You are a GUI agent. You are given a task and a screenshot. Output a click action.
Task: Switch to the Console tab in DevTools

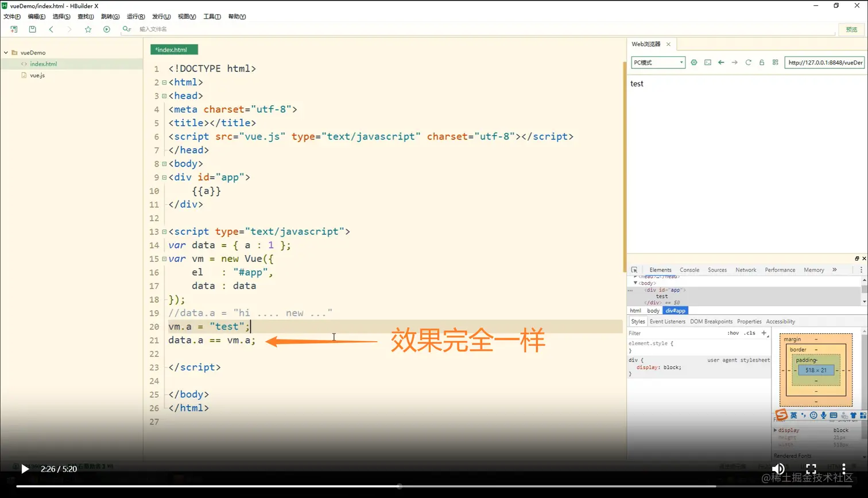coord(689,270)
